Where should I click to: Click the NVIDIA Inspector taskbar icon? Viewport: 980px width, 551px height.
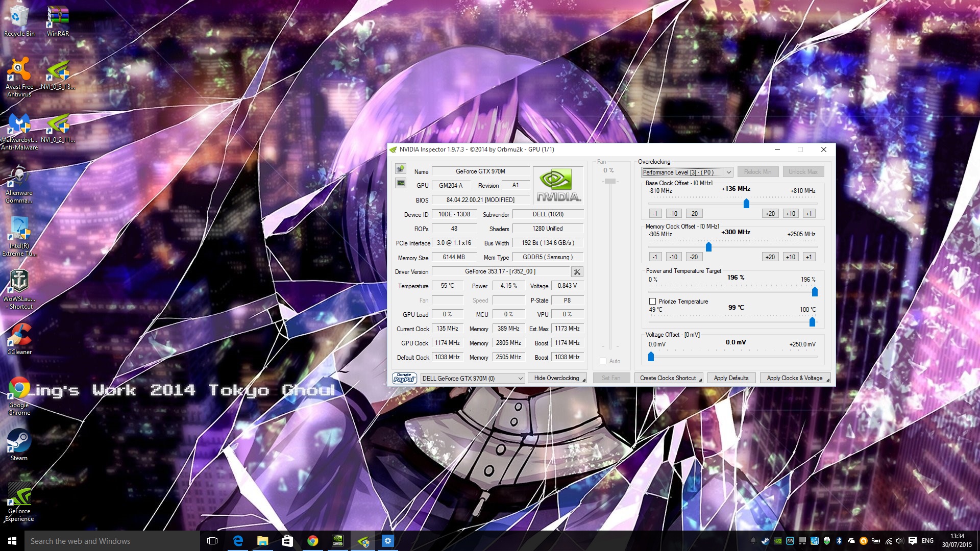363,541
